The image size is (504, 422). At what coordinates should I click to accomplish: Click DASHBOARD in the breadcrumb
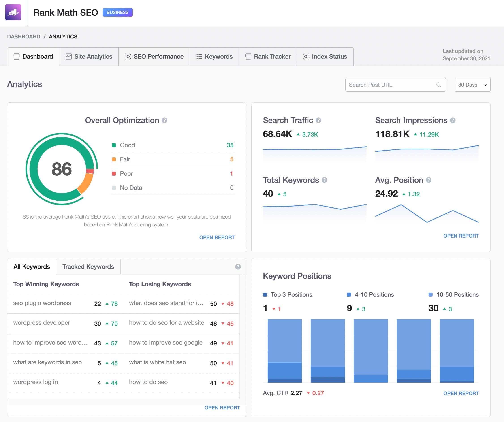coord(24,36)
